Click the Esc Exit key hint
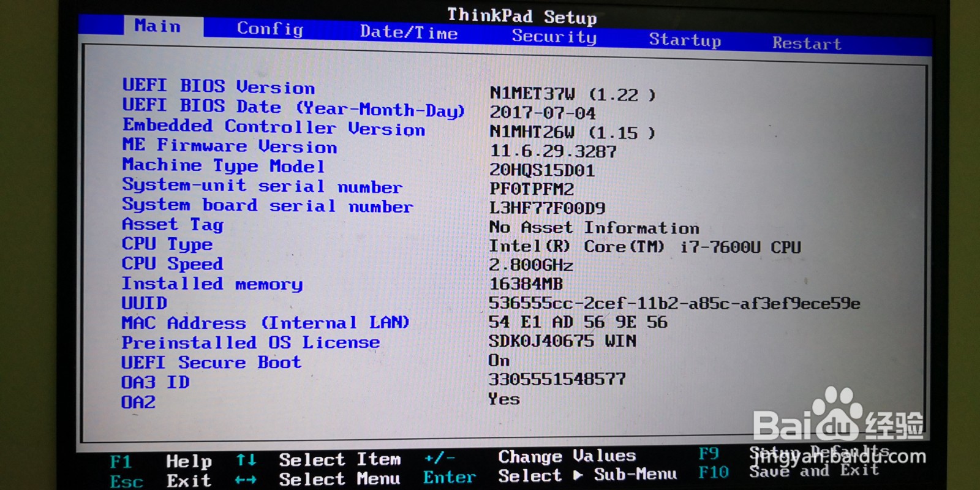Image resolution: width=980 pixels, height=490 pixels. point(161,481)
